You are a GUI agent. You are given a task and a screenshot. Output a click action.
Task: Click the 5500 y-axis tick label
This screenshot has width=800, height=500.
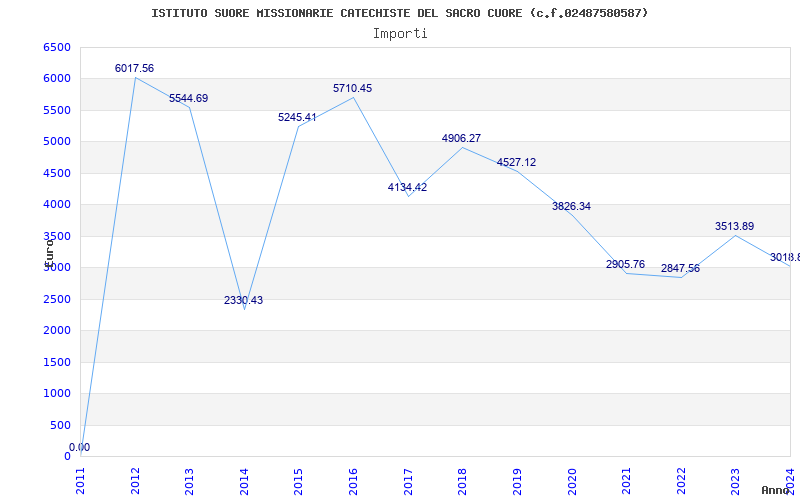(x=57, y=110)
